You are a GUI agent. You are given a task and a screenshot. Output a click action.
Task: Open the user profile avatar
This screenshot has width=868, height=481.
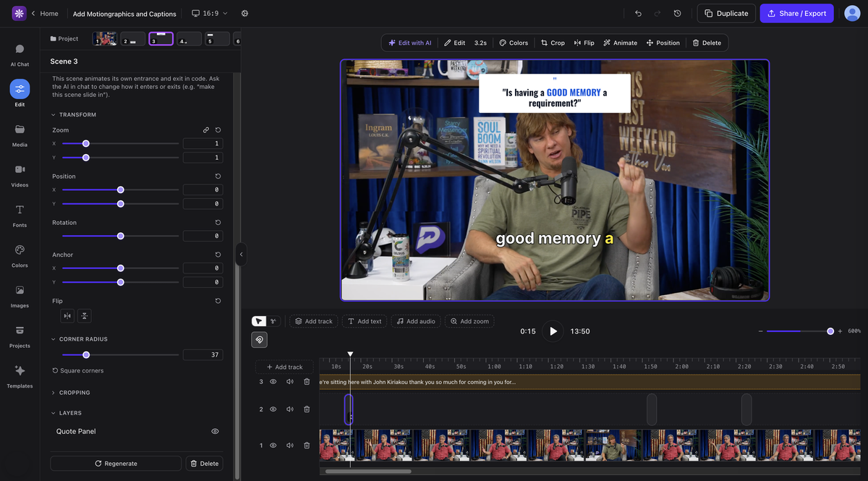(x=852, y=13)
